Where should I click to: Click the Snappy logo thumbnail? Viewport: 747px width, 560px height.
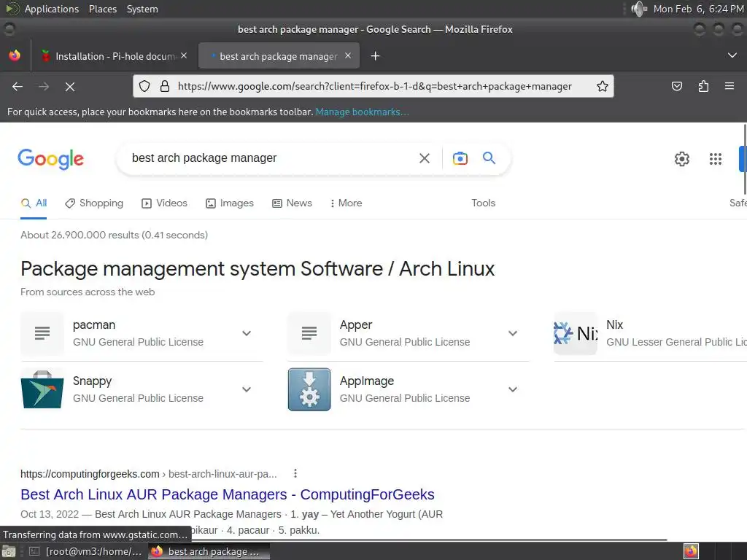coord(42,389)
